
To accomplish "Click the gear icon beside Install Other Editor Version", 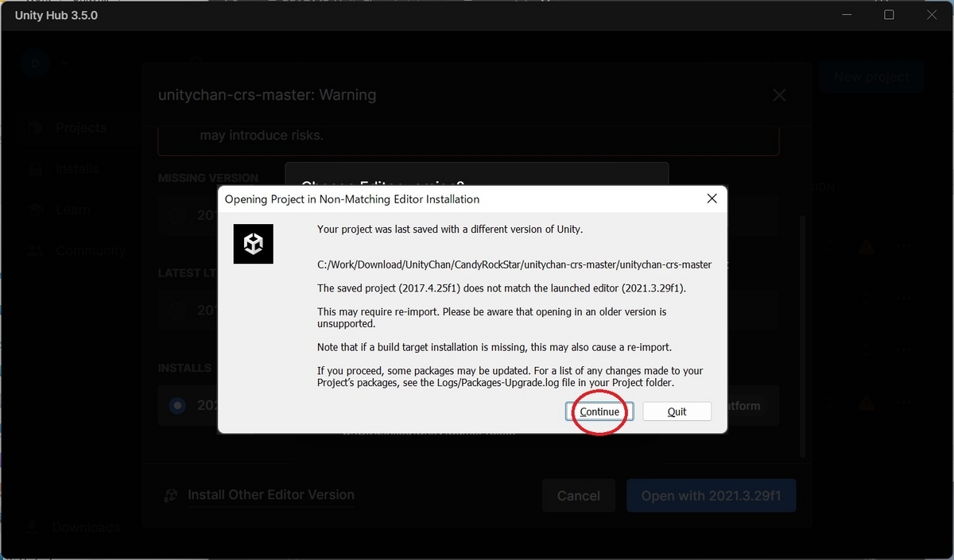I will coord(170,496).
